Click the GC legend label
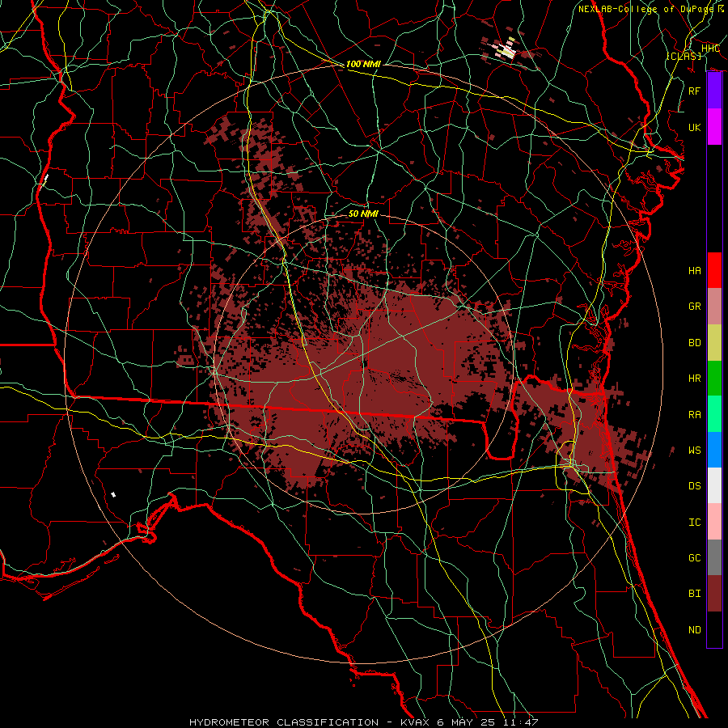 pyautogui.click(x=694, y=558)
